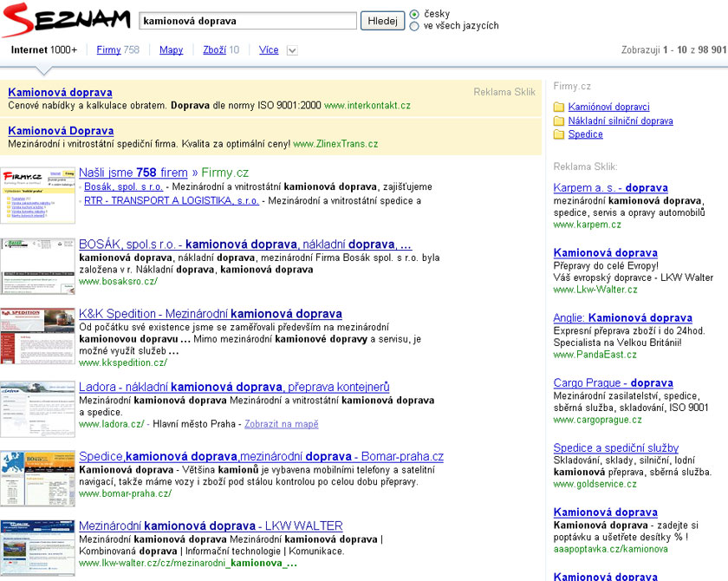Open Anglie: Kamionová doprava ad
Image resolution: width=728 pixels, height=581 pixels.
click(x=622, y=318)
